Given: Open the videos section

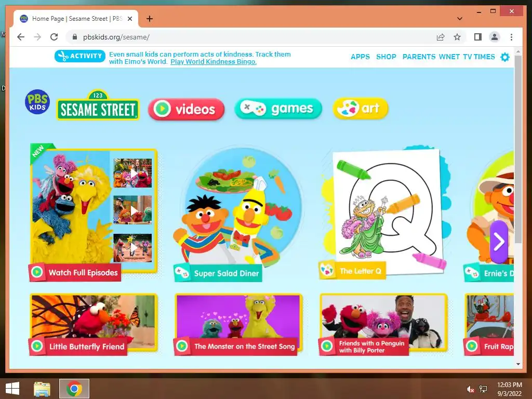Looking at the screenshot, I should (x=187, y=109).
